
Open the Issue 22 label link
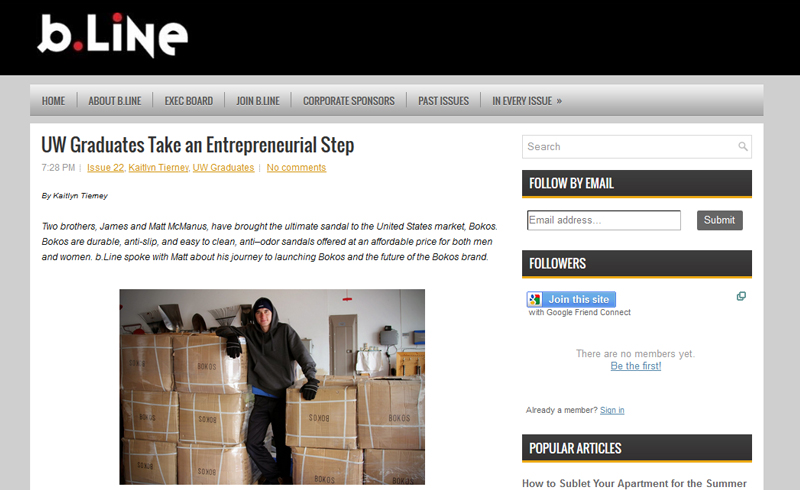click(106, 167)
